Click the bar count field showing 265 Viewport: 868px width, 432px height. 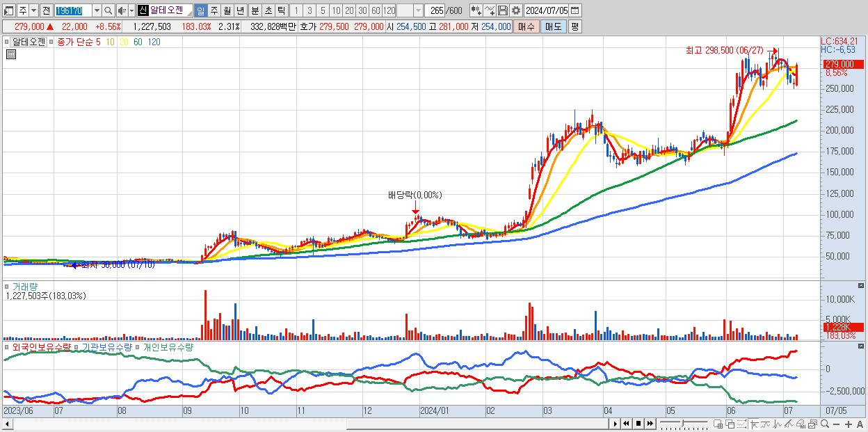[x=435, y=10]
